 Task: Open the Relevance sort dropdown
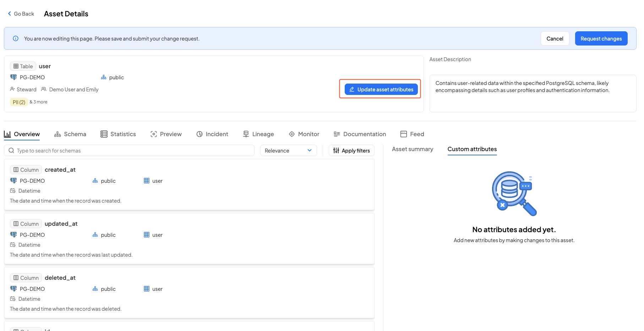(x=288, y=150)
